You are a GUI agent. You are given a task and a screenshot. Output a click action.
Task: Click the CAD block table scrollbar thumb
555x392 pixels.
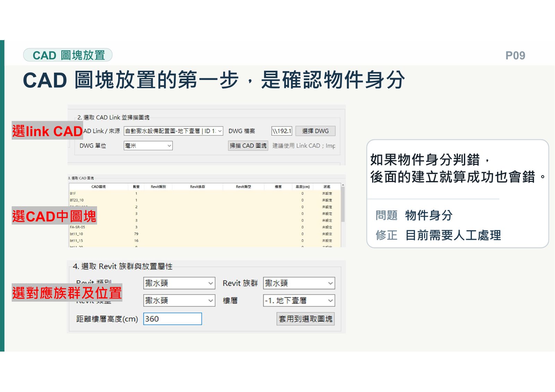point(343,205)
